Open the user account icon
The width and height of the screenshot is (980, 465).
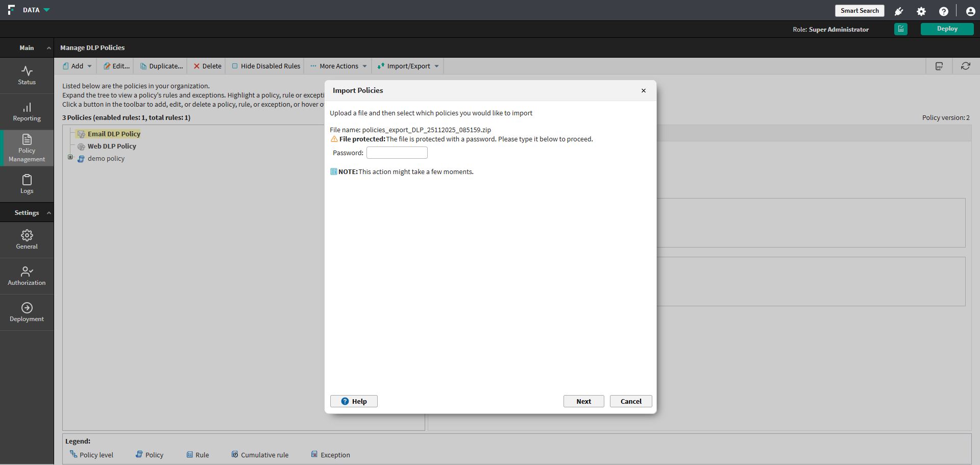point(970,11)
